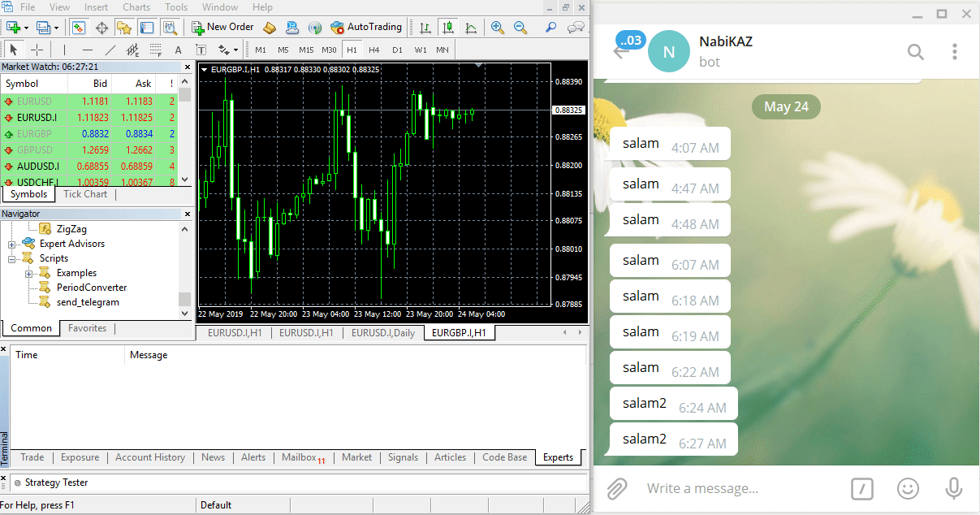Viewport: 980px width, 515px height.
Task: Select the trendline drawing tool
Action: [110, 50]
